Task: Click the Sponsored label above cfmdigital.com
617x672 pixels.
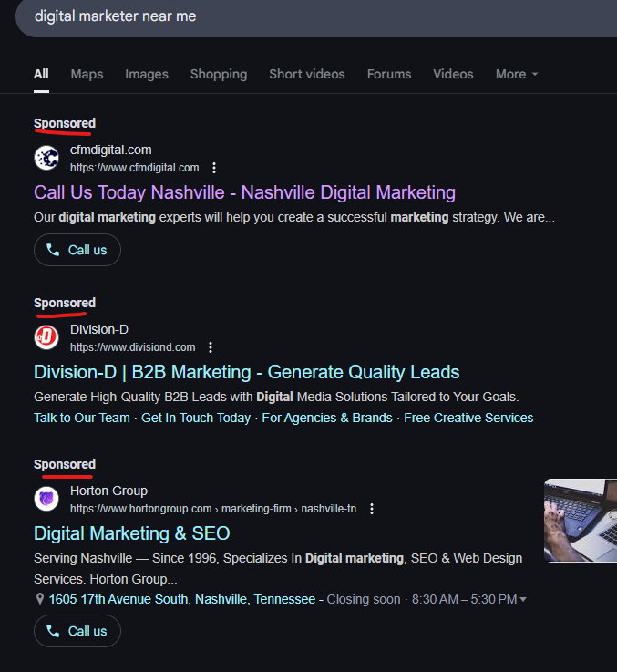Action: pos(65,123)
